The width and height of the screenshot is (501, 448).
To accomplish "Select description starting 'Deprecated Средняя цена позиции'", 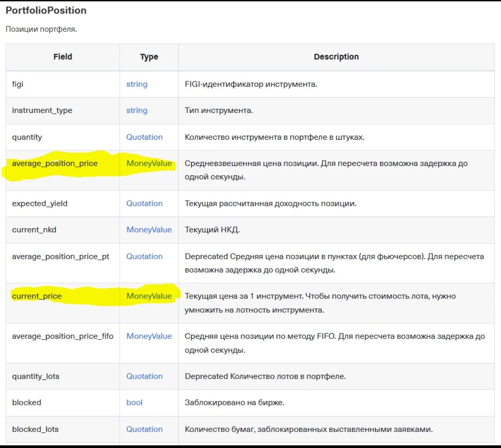I will [x=334, y=263].
